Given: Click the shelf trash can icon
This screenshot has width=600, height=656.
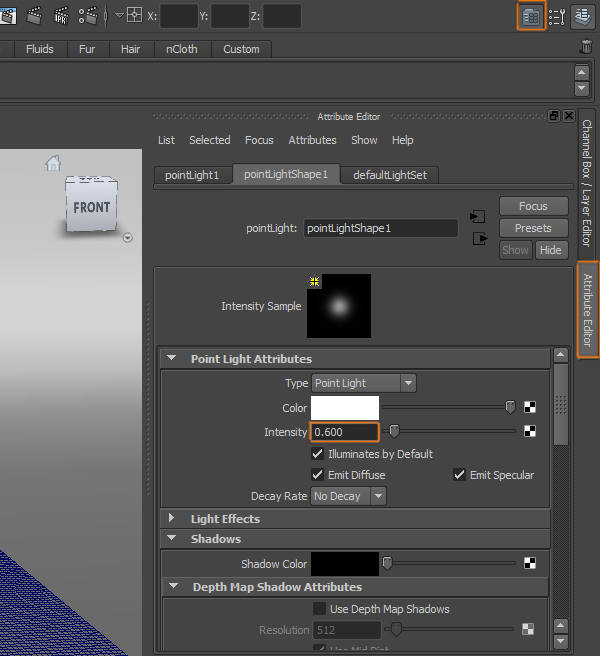Looking at the screenshot, I should coord(585,48).
